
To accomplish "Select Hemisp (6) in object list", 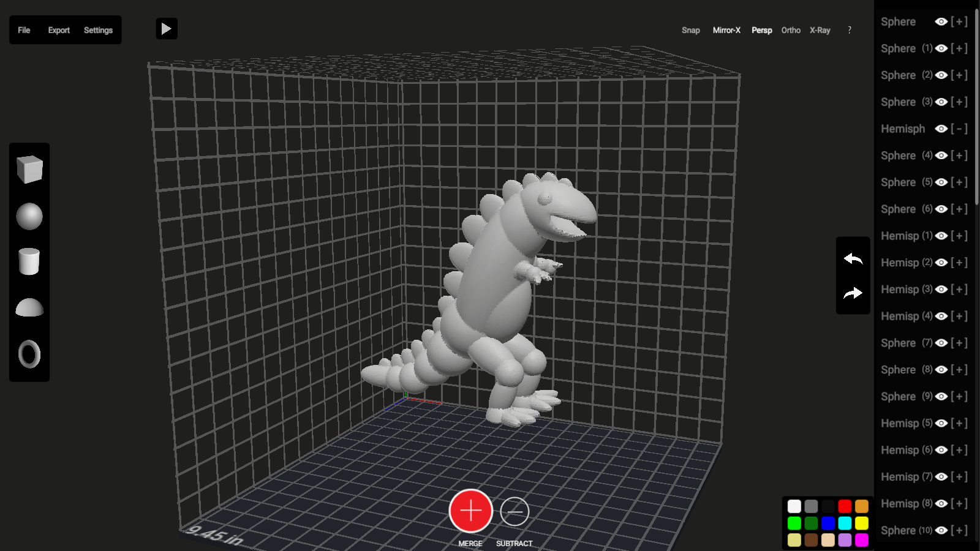I will pos(907,450).
